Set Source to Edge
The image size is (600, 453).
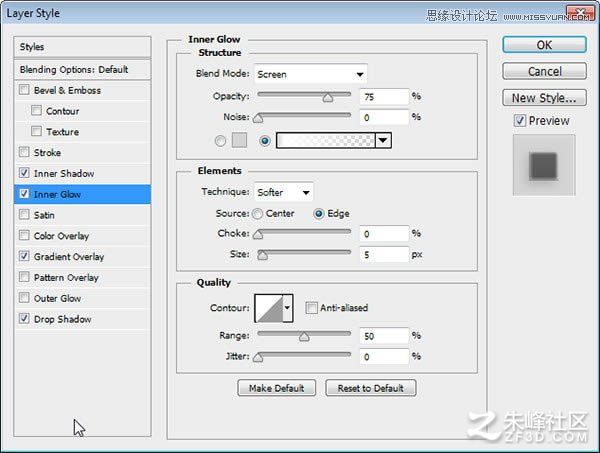click(x=318, y=213)
